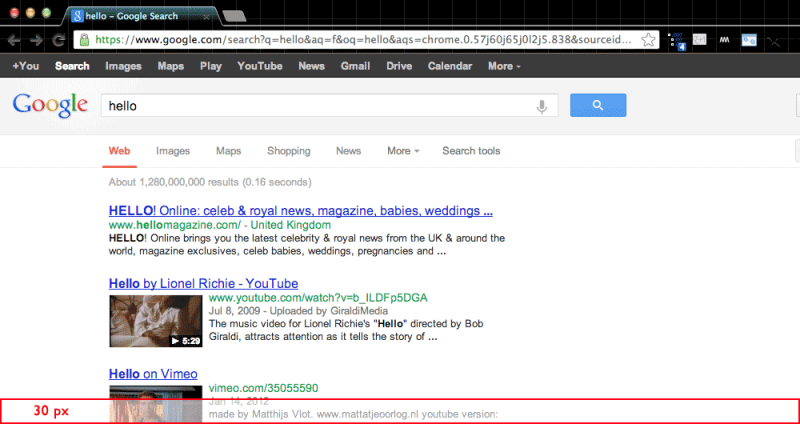Click the white zigzag extension icon

(724, 40)
